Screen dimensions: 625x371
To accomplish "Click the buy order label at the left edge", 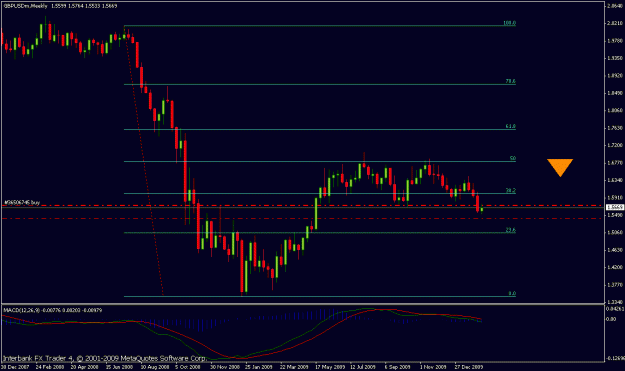I will tap(22, 202).
